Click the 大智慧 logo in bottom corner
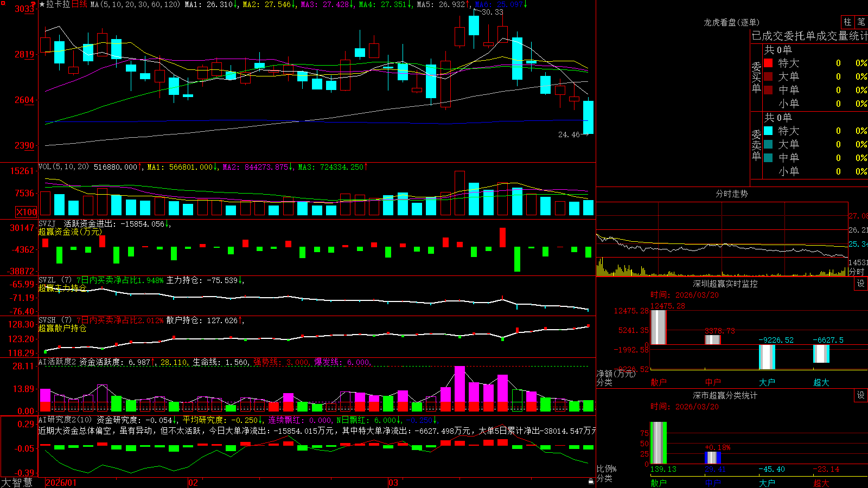This screenshot has height=488, width=868. [16, 483]
